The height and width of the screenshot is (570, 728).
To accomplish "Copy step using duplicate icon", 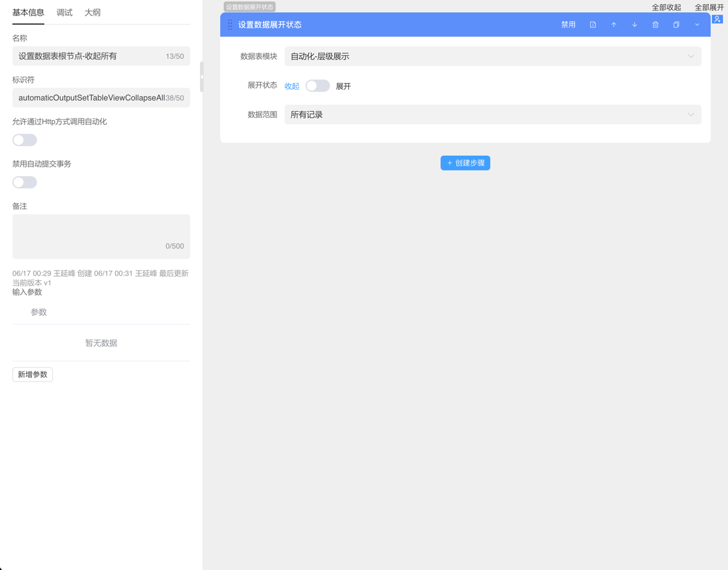I will (x=676, y=25).
